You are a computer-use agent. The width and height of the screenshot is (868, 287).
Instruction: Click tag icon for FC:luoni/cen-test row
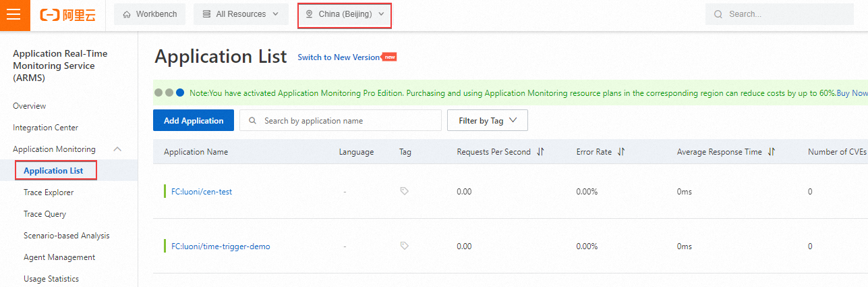(x=404, y=191)
